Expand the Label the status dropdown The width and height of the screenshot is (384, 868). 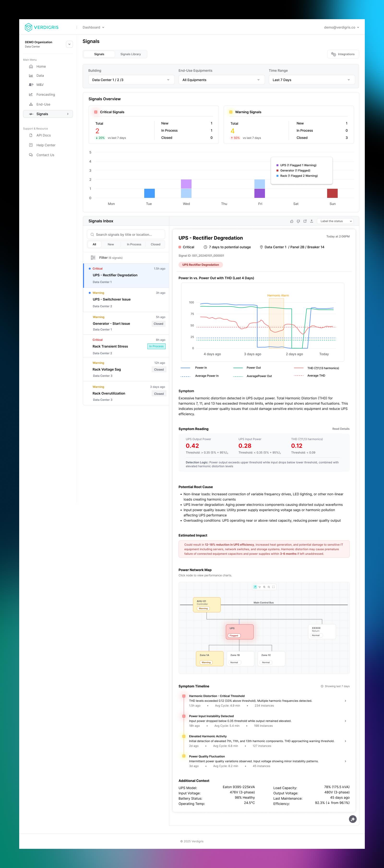pyautogui.click(x=335, y=221)
